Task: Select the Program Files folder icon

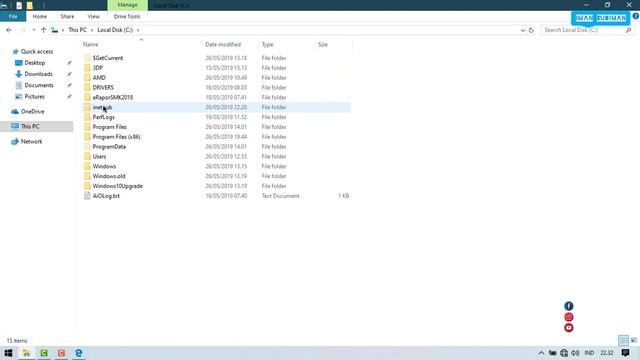Action: [87, 127]
